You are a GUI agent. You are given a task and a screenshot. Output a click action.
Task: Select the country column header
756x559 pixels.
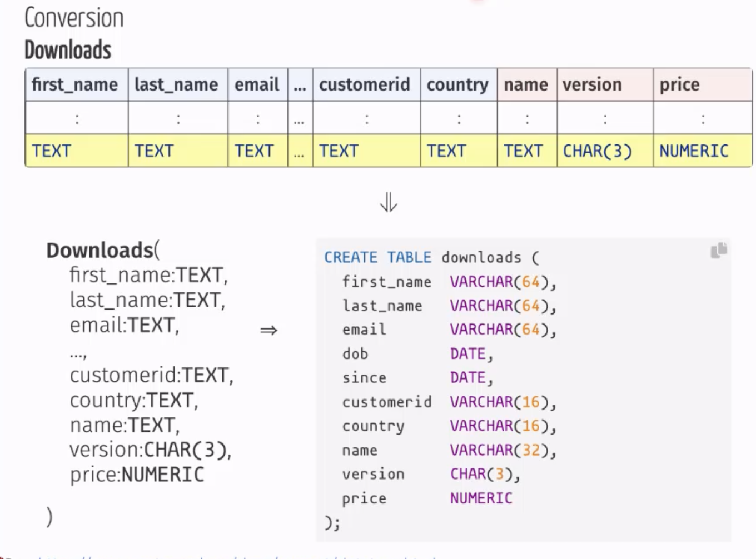click(x=457, y=84)
